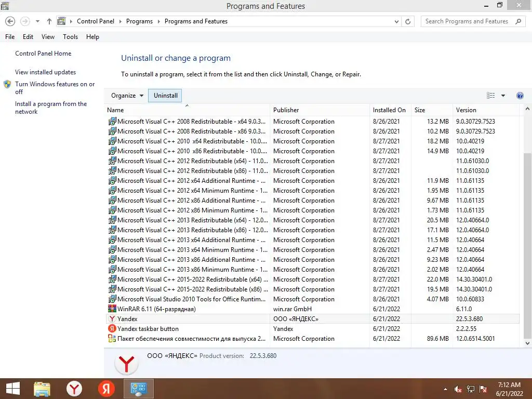Click the Forward navigation arrow
Image resolution: width=532 pixels, height=399 pixels.
coord(25,21)
